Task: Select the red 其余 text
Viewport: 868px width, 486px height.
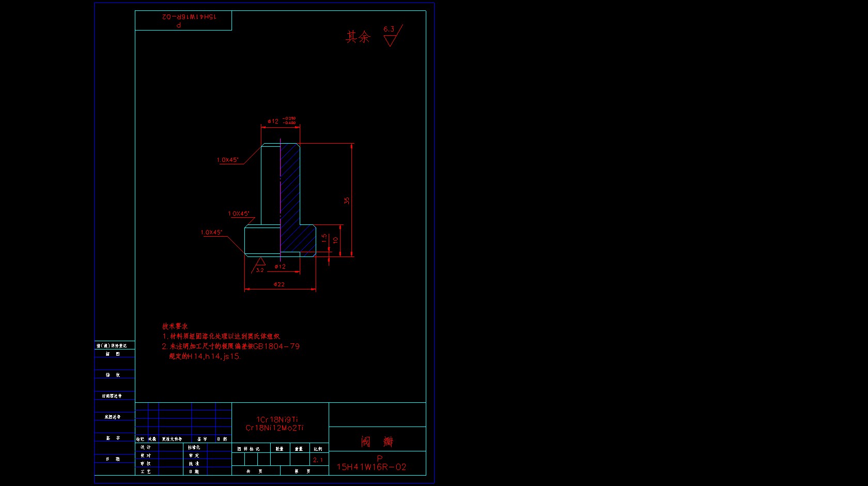Action: pos(358,37)
